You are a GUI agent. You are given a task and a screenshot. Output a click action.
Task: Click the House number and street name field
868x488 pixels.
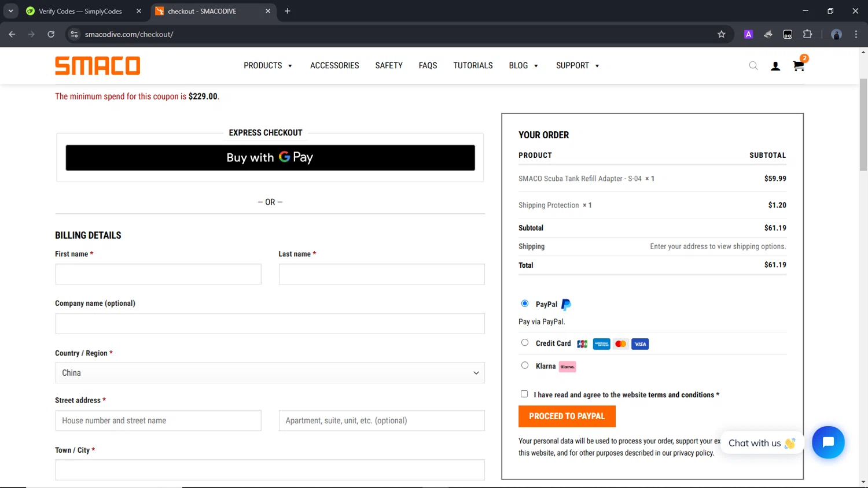click(x=158, y=421)
